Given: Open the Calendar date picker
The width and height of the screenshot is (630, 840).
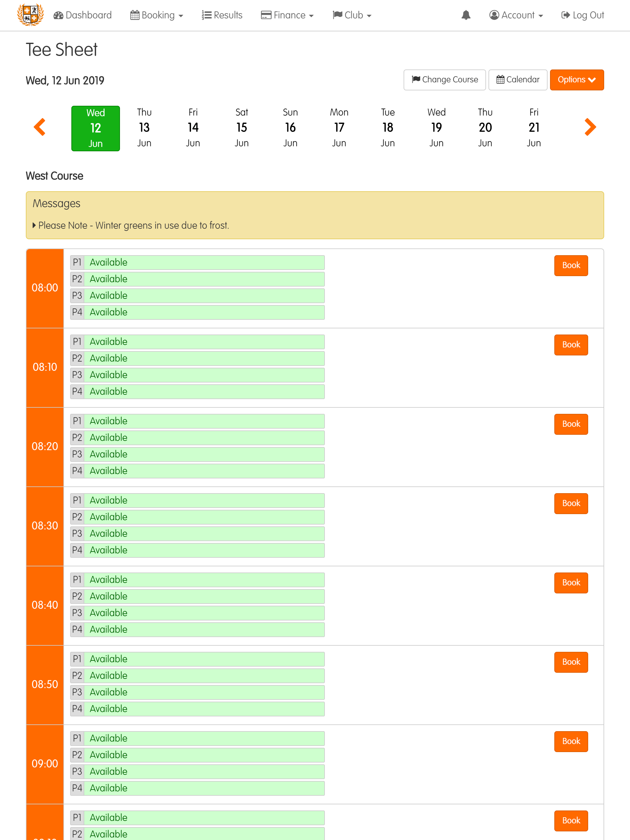Looking at the screenshot, I should click(517, 80).
